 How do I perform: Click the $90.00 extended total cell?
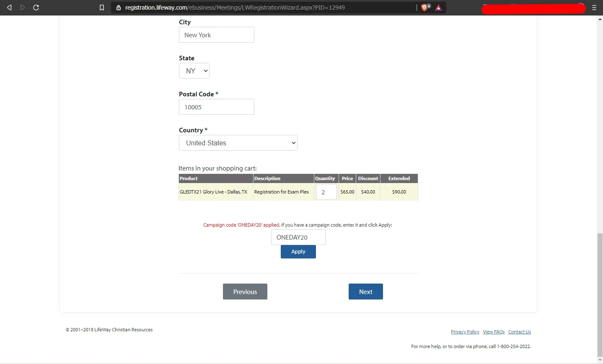(x=399, y=192)
